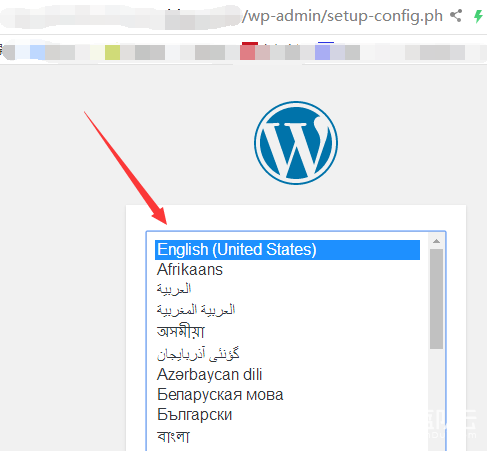487x451 pixels.
Task: Click the red bookmark icon in bookmarks bar
Action: click(x=248, y=51)
